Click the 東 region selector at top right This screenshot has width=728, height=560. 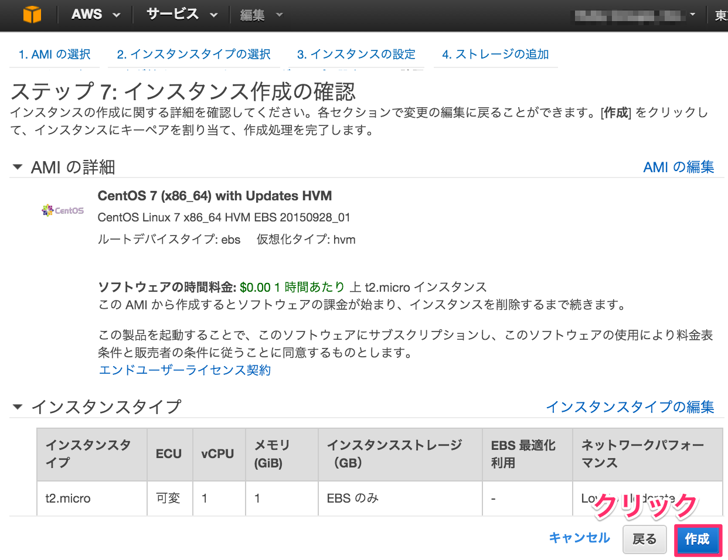(720, 15)
